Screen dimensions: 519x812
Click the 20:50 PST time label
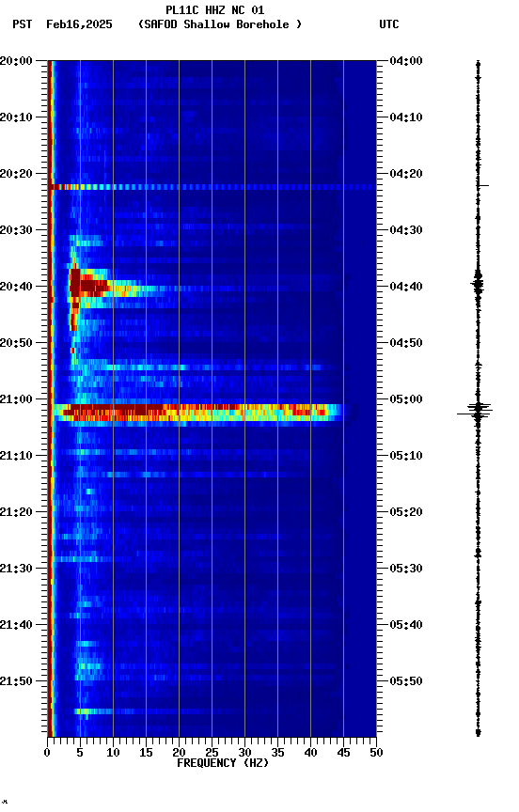(x=16, y=343)
